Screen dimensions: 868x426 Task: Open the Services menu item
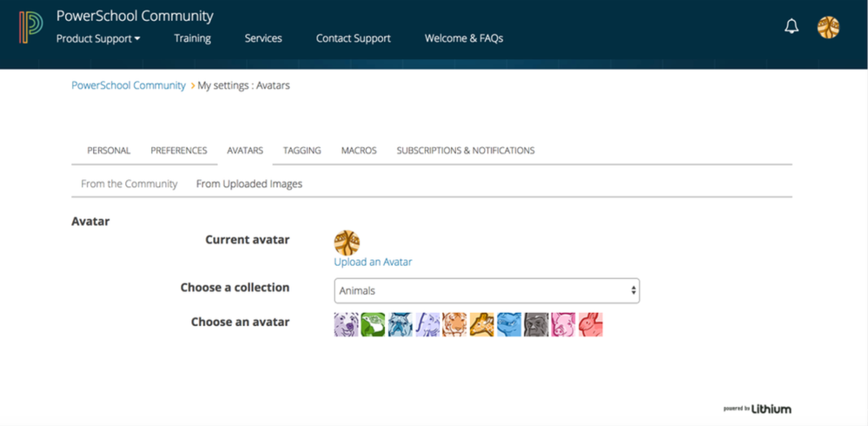pyautogui.click(x=263, y=38)
